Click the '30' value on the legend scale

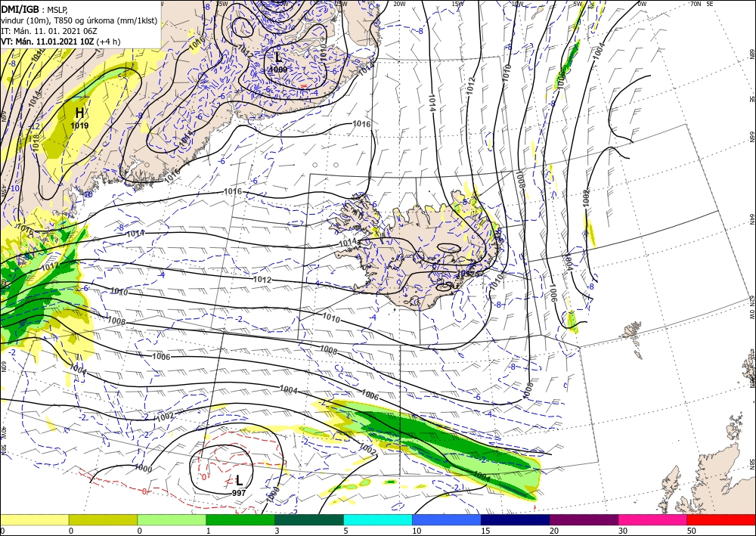coord(622,531)
